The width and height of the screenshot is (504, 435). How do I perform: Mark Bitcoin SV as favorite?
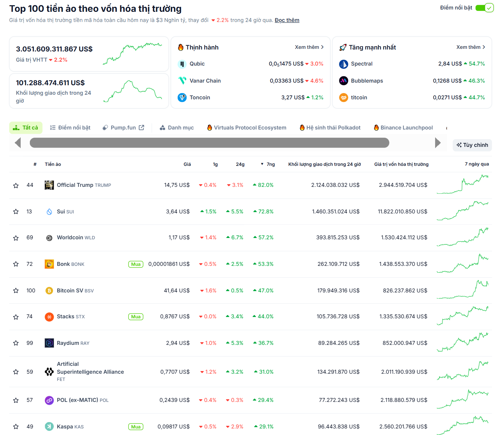pyautogui.click(x=16, y=290)
